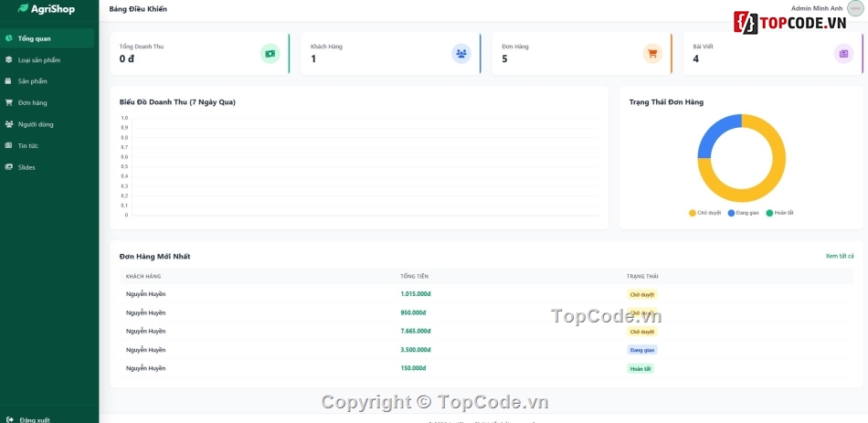Toggle the Đang giao blue legend item

(x=744, y=213)
